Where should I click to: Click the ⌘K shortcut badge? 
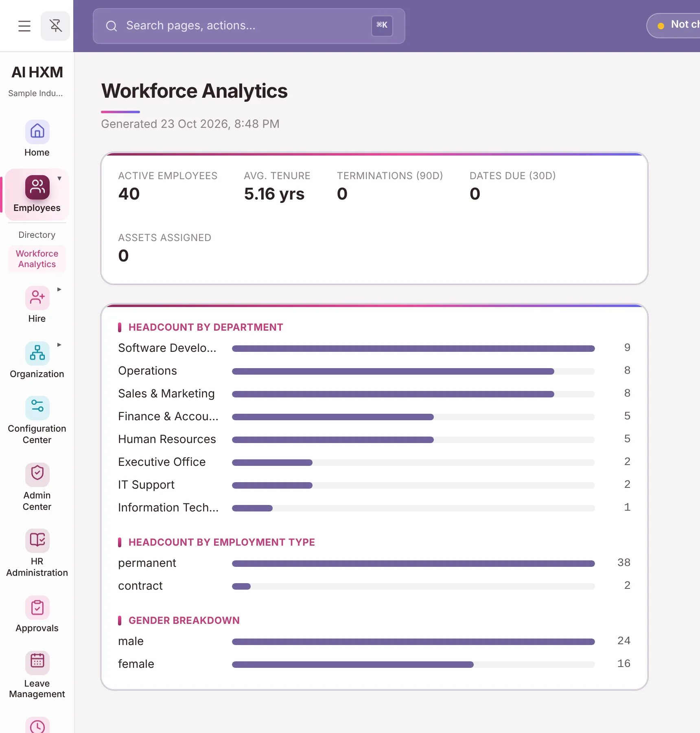pyautogui.click(x=382, y=26)
